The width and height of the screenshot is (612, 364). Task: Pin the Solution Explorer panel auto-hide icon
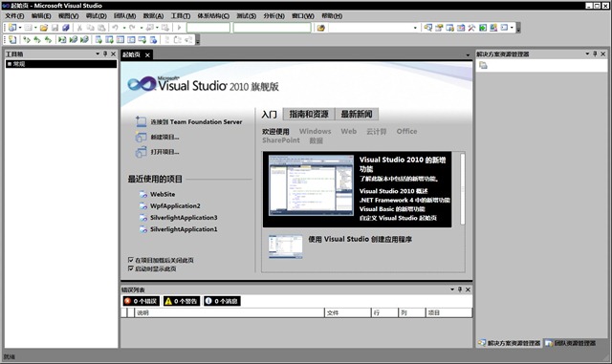click(595, 54)
